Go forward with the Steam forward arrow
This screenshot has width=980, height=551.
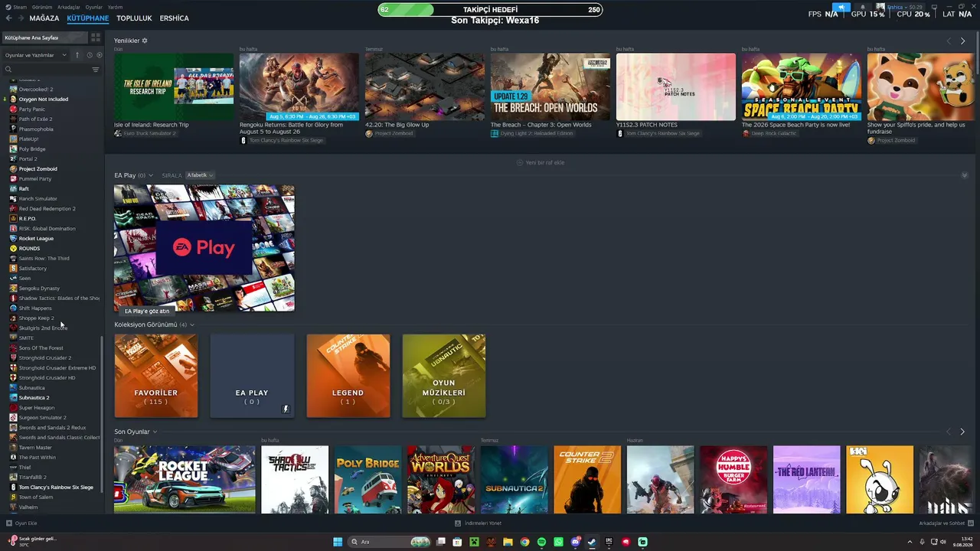[x=20, y=18]
